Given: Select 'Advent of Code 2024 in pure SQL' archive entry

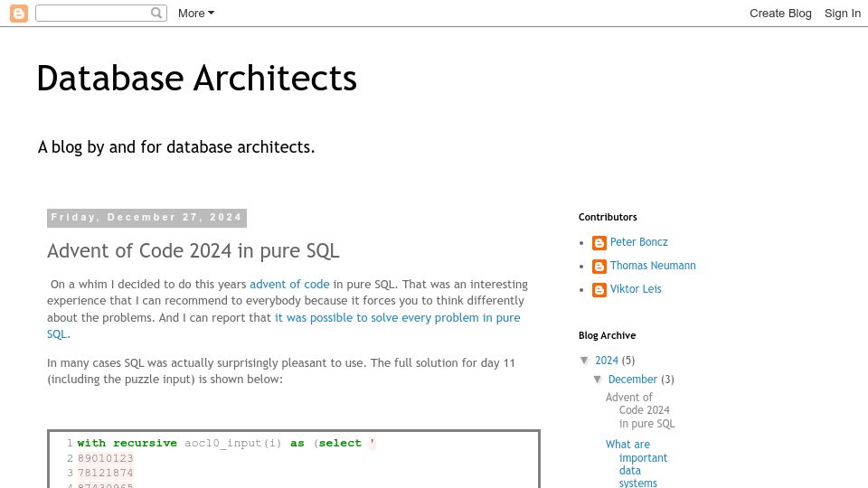Looking at the screenshot, I should point(640,410).
